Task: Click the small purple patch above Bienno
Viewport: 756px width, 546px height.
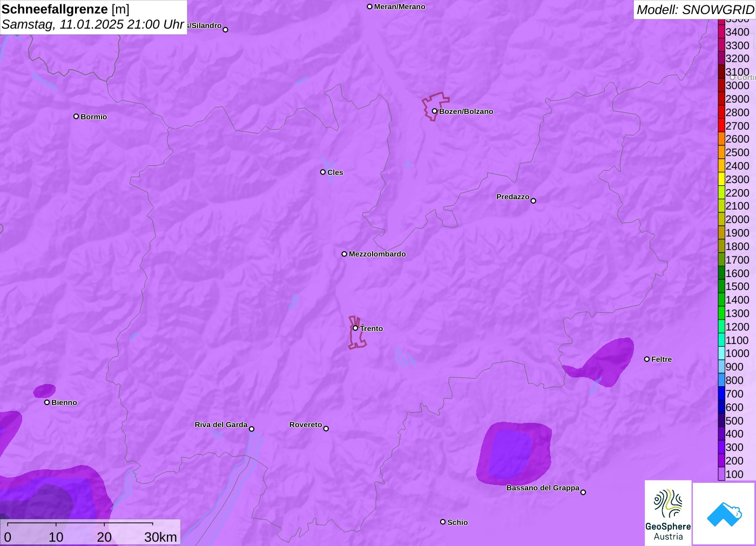Action: [44, 390]
